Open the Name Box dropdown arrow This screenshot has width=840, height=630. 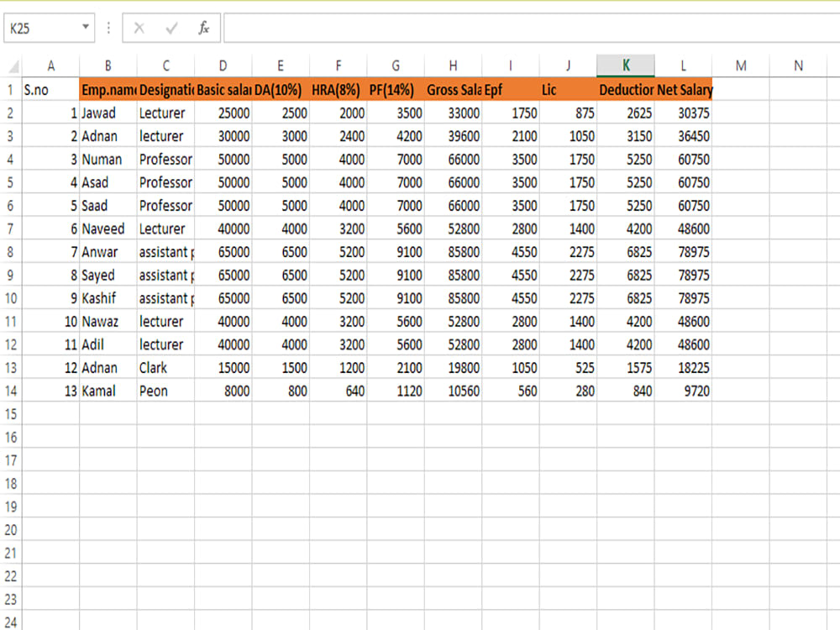[x=85, y=27]
